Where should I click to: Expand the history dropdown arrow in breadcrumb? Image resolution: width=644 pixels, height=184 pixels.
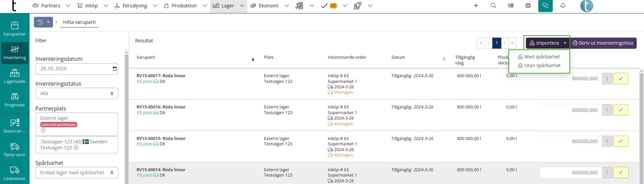coord(48,22)
